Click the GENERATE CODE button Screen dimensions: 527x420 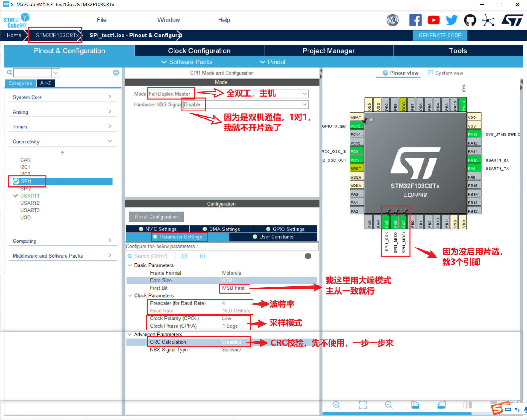click(440, 36)
